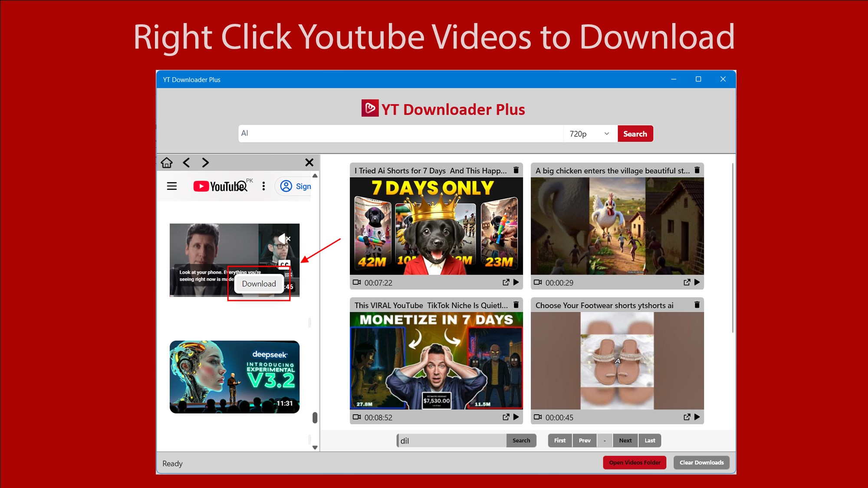Click the gray Search button for downloads
The height and width of the screenshot is (488, 868).
521,441
